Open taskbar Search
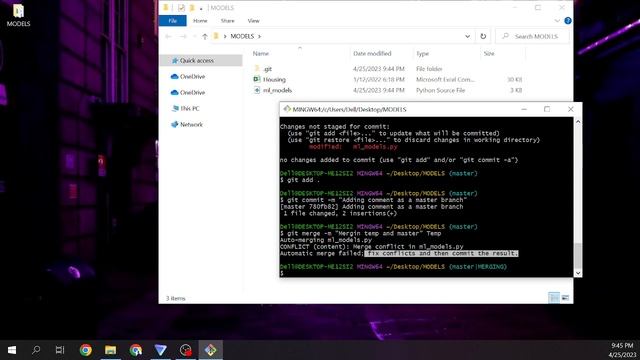 (x=36, y=350)
